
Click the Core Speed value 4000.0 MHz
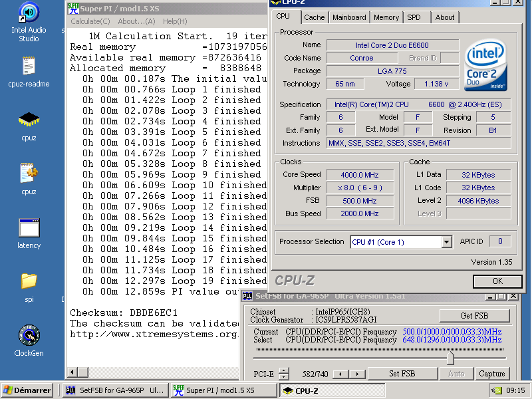pos(360,175)
